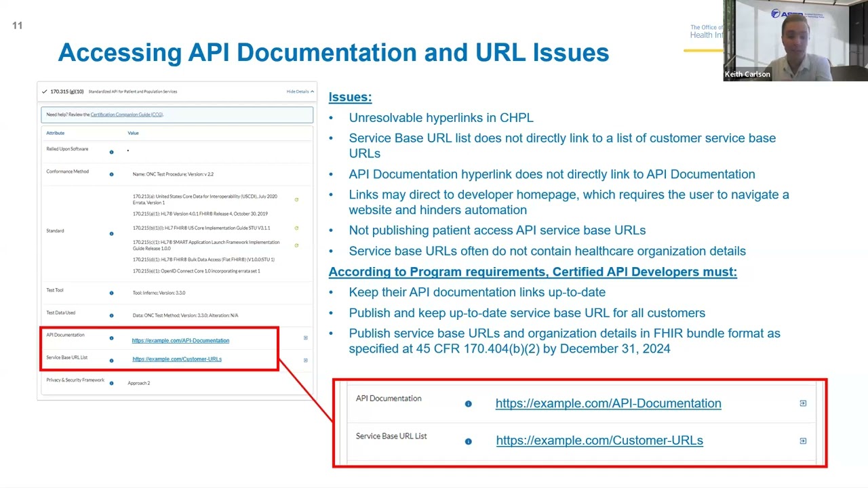Open the small API-Documentation URL in the table
The width and height of the screenshot is (868, 488).
(180, 340)
